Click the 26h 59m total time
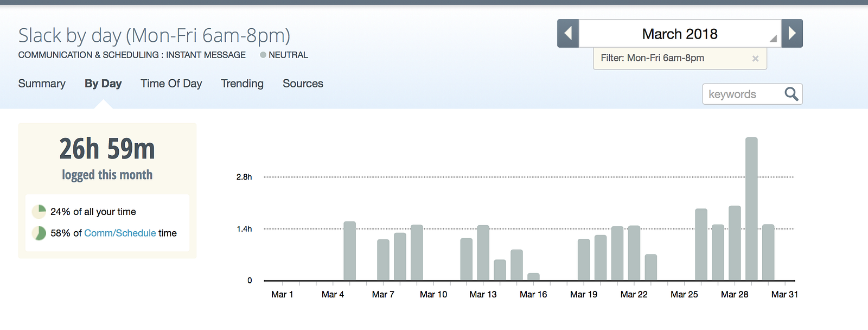The height and width of the screenshot is (330, 868). [x=107, y=149]
